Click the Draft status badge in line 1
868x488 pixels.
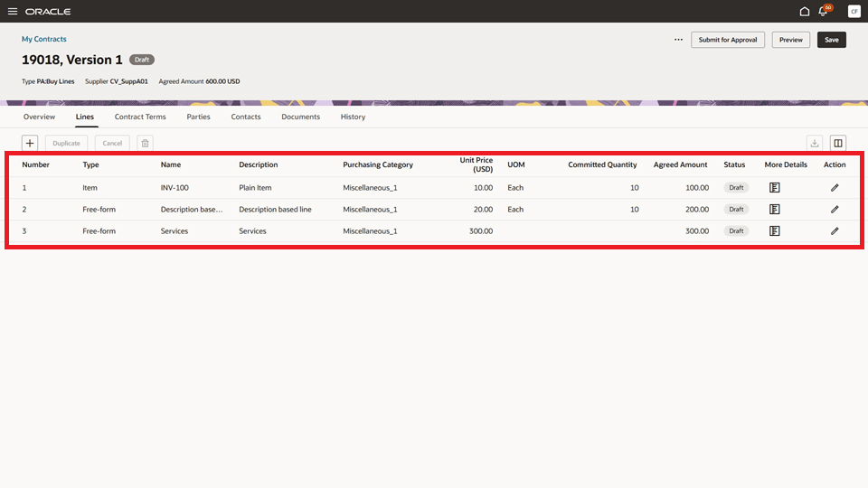point(736,188)
